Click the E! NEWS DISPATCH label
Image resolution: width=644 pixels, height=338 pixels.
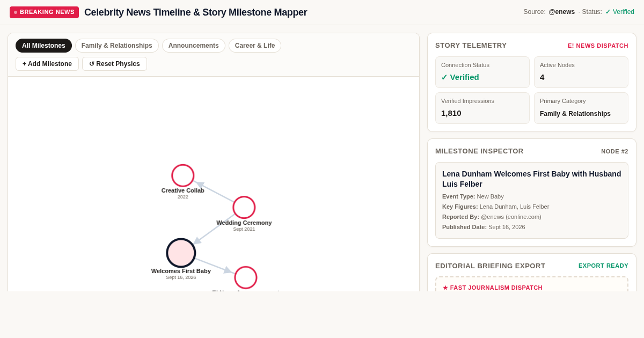(x=598, y=46)
